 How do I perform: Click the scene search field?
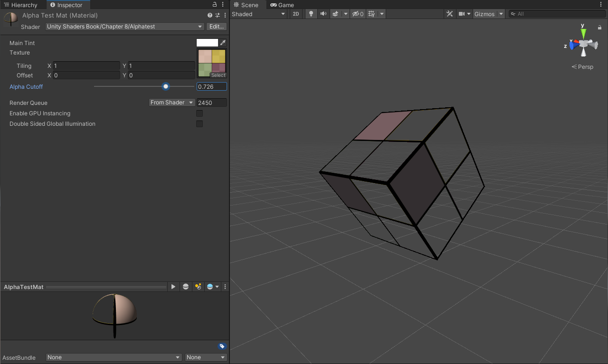tap(557, 14)
